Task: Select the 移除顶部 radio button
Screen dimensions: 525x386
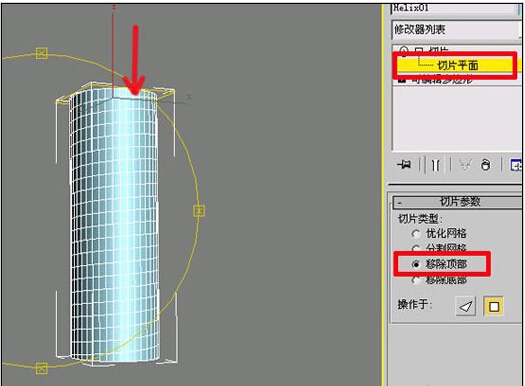Action: tap(416, 264)
